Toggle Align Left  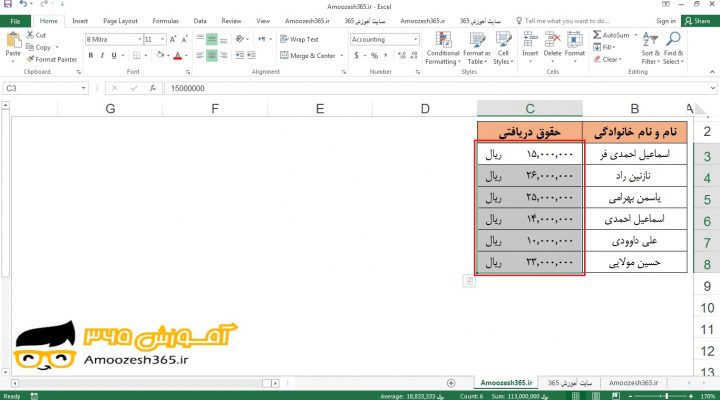click(x=200, y=56)
